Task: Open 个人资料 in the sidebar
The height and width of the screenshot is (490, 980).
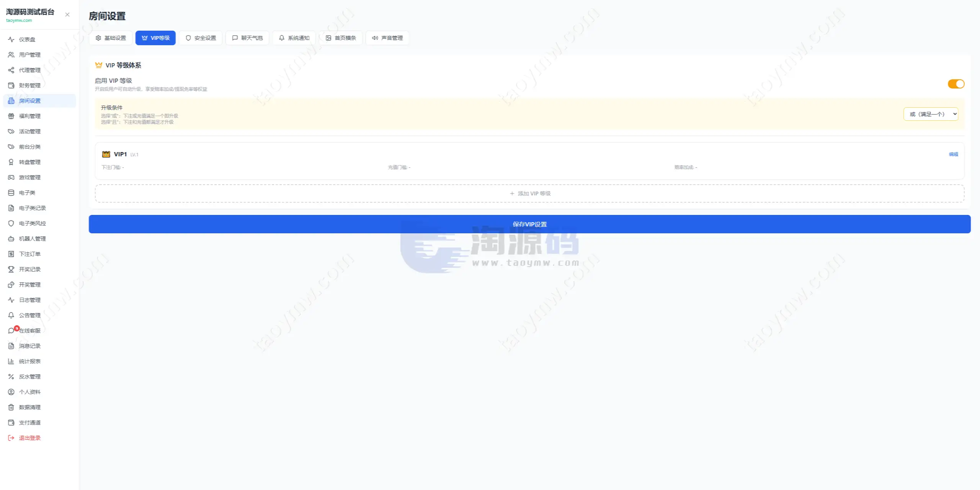Action: point(39,392)
